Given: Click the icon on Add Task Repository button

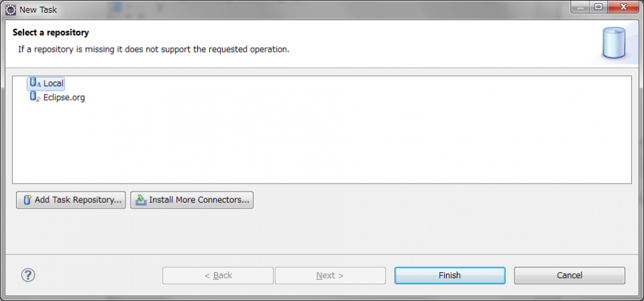Looking at the screenshot, I should [x=28, y=200].
